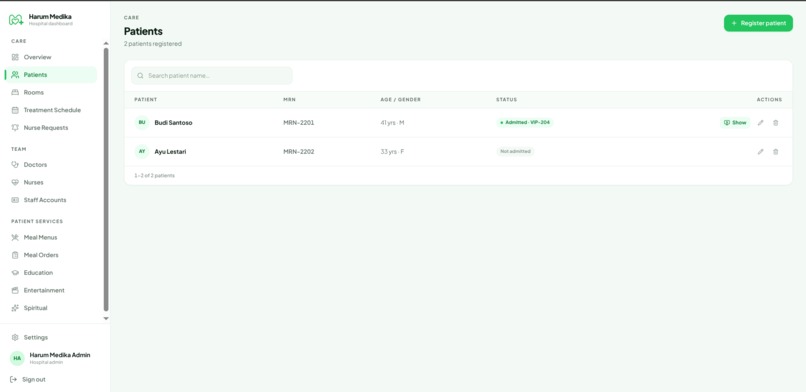Click the Patients people icon in sidebar
This screenshot has height=392, width=806.
point(15,74)
